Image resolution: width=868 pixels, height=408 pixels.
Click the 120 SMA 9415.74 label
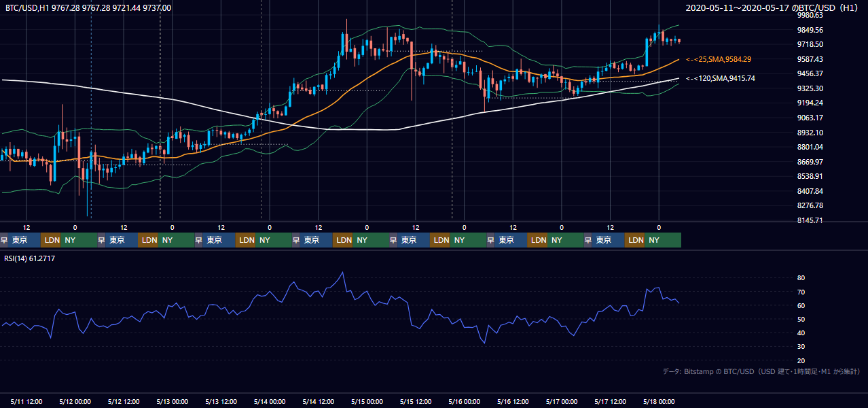pyautogui.click(x=721, y=78)
